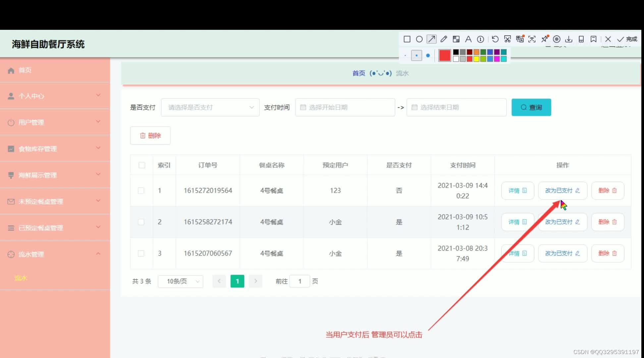644x358 pixels.
Task: Select the numbered step marker tool
Action: 480,39
